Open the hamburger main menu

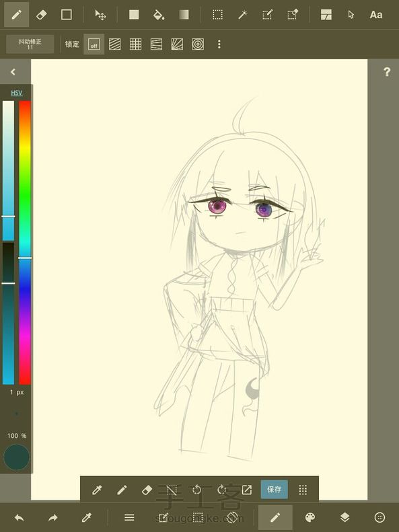pyautogui.click(x=129, y=517)
